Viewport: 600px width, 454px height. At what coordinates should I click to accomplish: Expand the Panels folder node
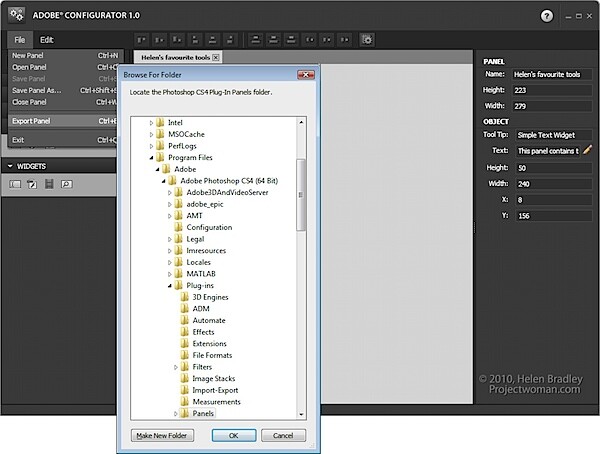[x=176, y=413]
